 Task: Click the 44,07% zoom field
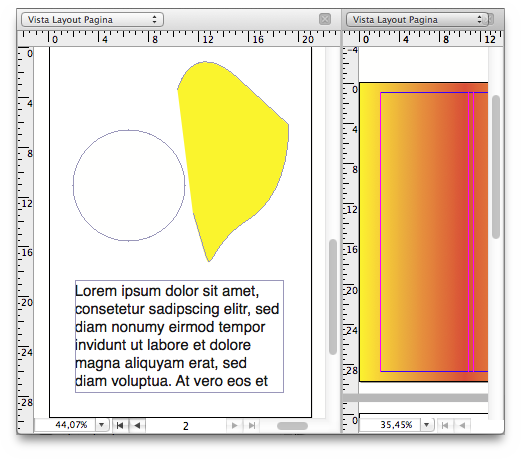pos(66,425)
